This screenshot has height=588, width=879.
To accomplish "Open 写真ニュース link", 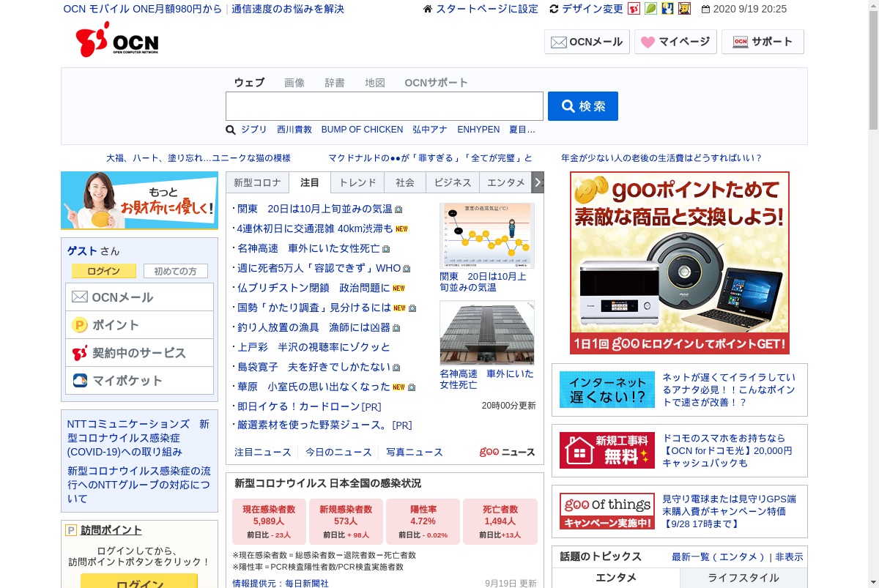I will [415, 453].
